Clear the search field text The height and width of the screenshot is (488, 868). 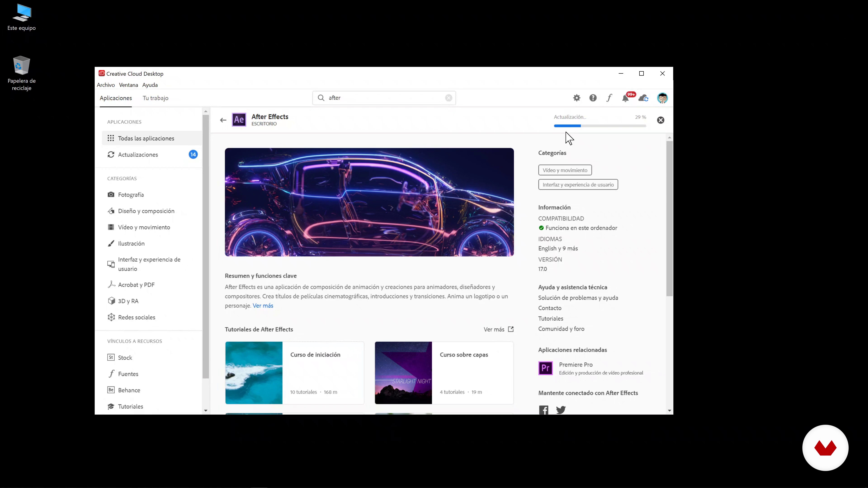click(x=448, y=98)
